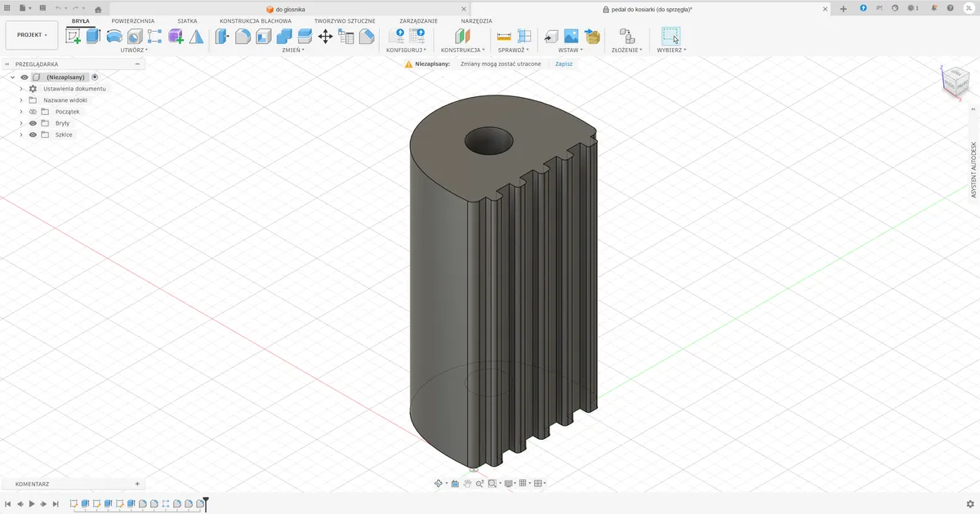Viewport: 980px width, 514px height.
Task: Click the Pan hand icon in navigation bar
Action: point(467,484)
